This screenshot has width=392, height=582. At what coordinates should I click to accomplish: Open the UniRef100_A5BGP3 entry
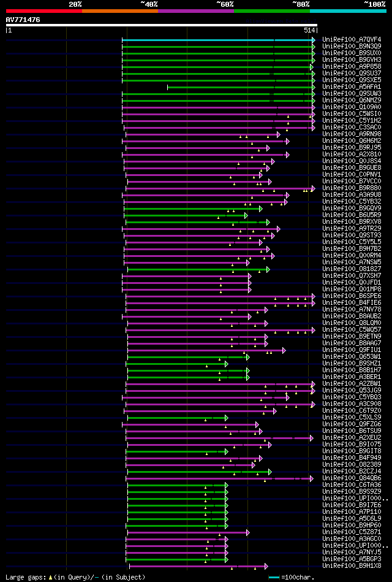coord(352,559)
